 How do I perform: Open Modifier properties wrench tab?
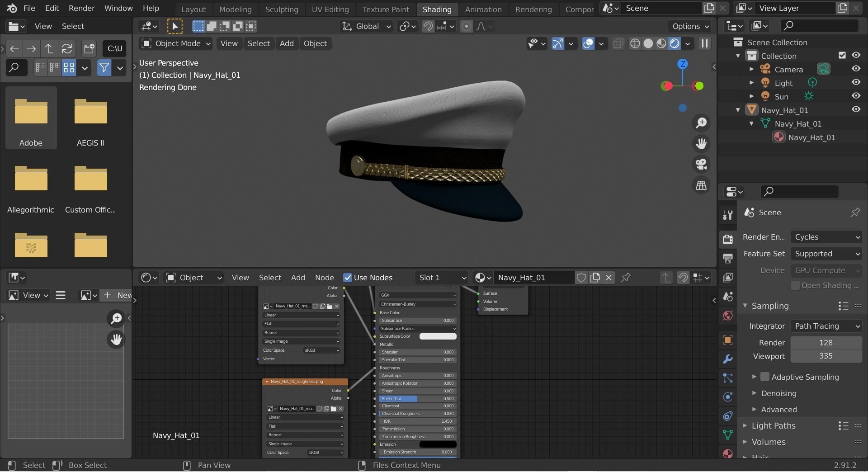click(727, 359)
